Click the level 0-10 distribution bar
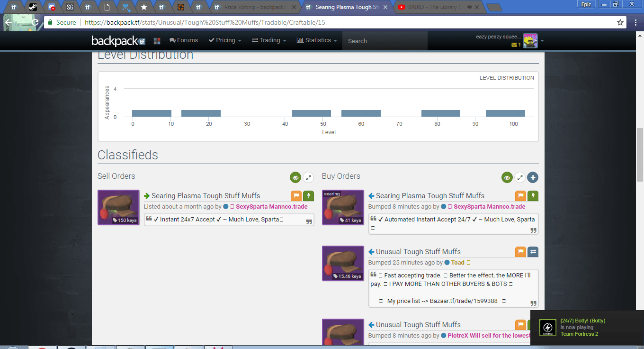Viewport: 644px width, 349px height. point(152,113)
